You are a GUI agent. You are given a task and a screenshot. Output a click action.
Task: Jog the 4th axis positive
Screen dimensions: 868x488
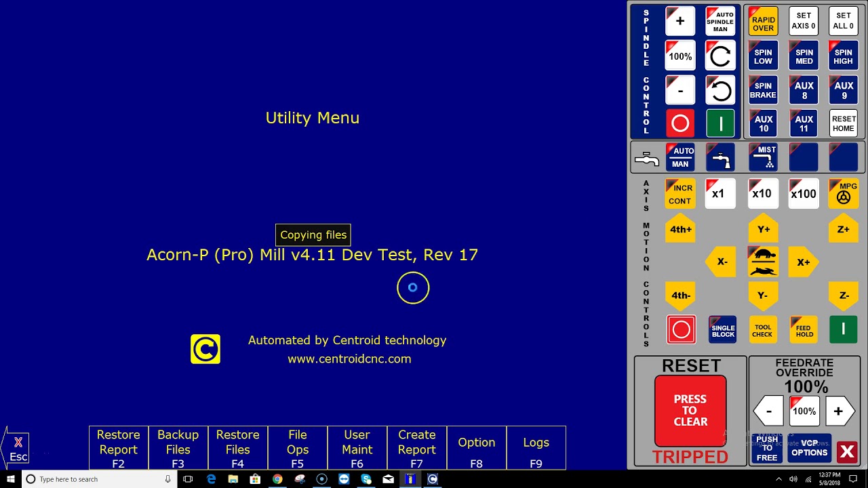680,228
